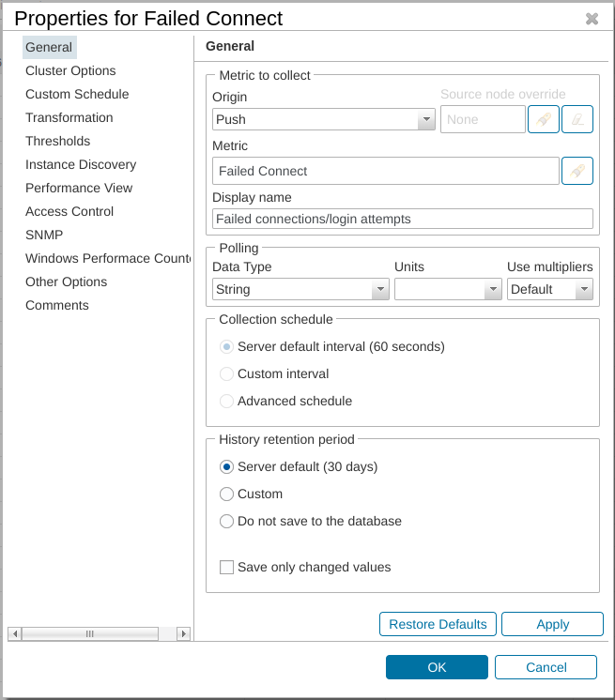Open the Thresholds page

[58, 141]
